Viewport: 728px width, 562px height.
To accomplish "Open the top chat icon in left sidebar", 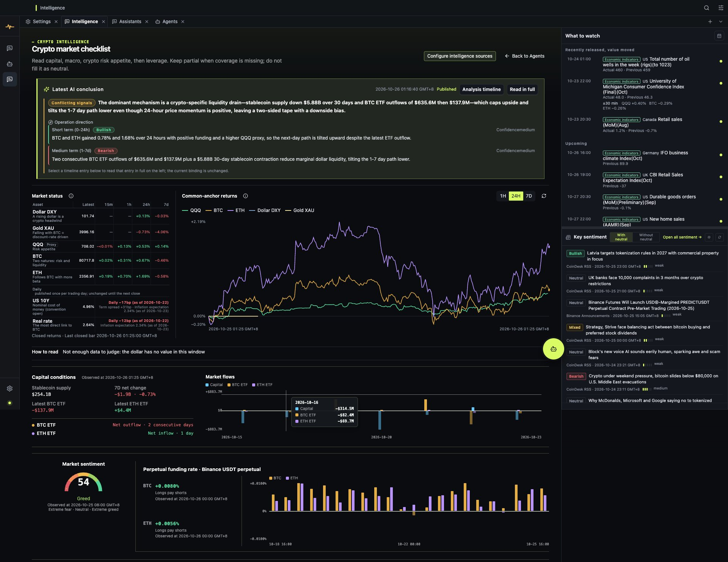I will 10,48.
